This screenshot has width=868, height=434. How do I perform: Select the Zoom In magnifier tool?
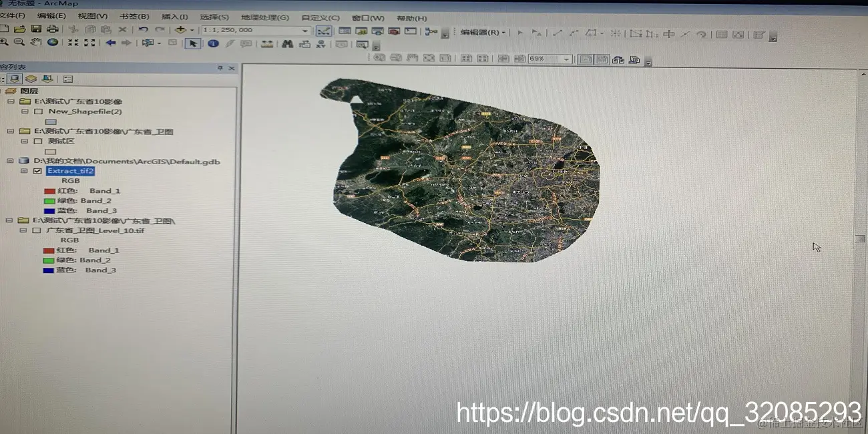coord(4,43)
